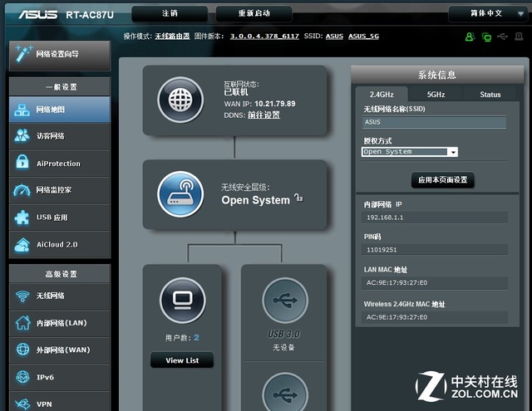The width and height of the screenshot is (532, 411).
Task: Click the firmware version 3.0.0.4.378_6117 link
Action: coord(264,37)
